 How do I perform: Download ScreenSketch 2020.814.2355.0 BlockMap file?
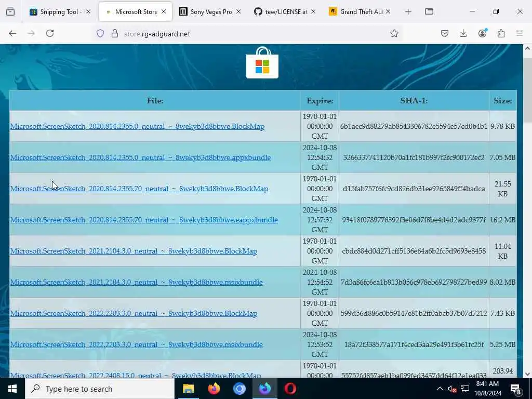point(137,126)
